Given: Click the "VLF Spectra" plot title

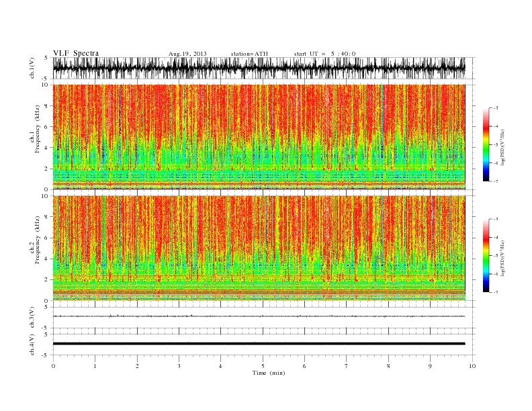Looking at the screenshot, I should pyautogui.click(x=76, y=53).
